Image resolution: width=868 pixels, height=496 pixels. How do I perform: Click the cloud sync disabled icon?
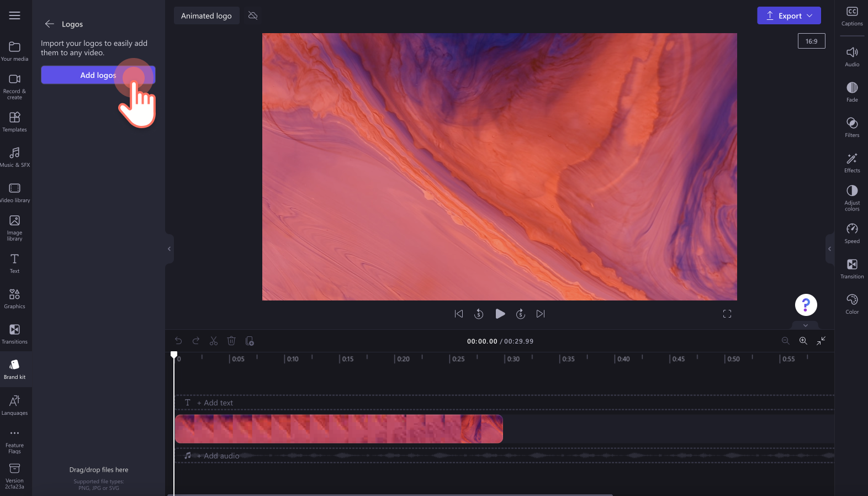point(253,15)
